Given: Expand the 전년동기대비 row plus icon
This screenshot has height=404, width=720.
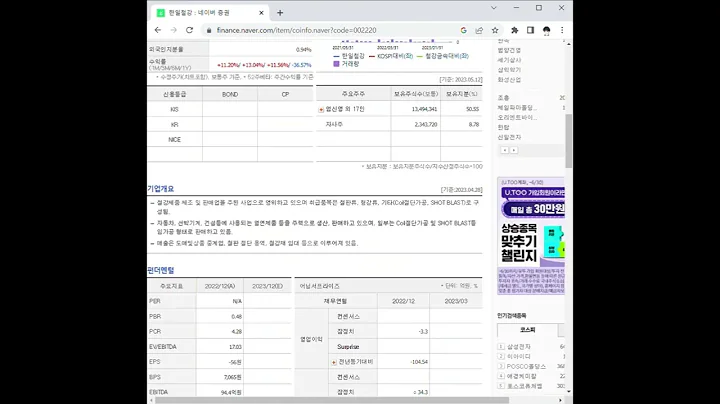Looking at the screenshot, I should [334, 362].
